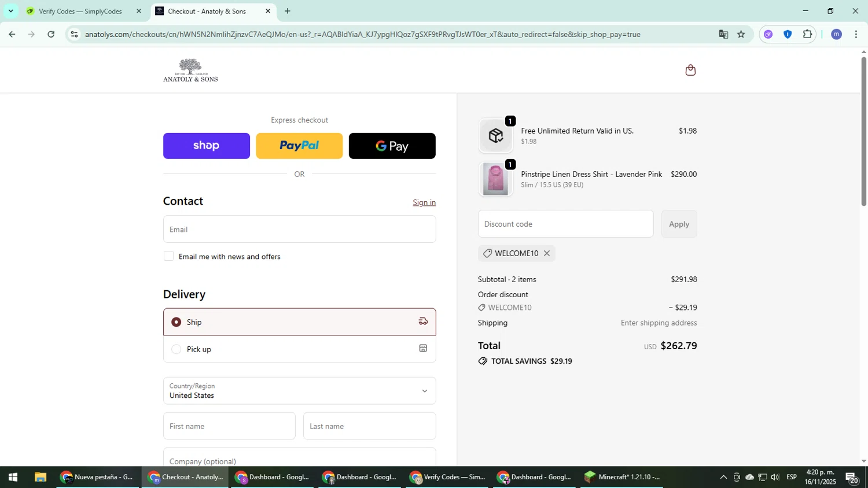The width and height of the screenshot is (868, 488).
Task: Close the Verify Codes — SimplyCodes tab
Action: click(x=138, y=11)
